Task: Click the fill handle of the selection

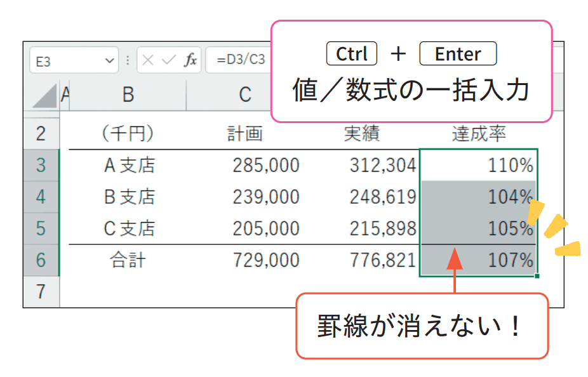Action: [537, 276]
